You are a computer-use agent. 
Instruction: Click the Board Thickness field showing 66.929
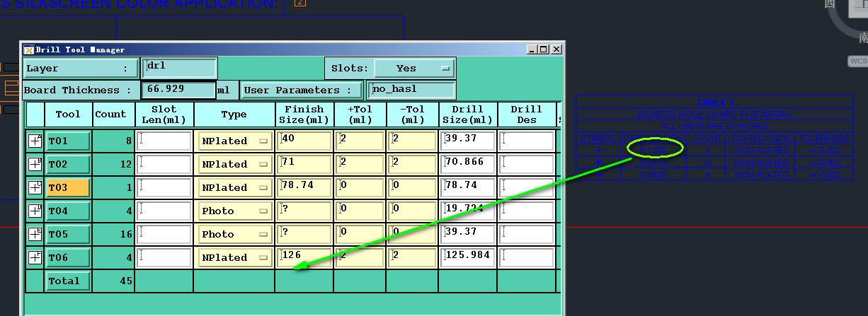tap(178, 90)
